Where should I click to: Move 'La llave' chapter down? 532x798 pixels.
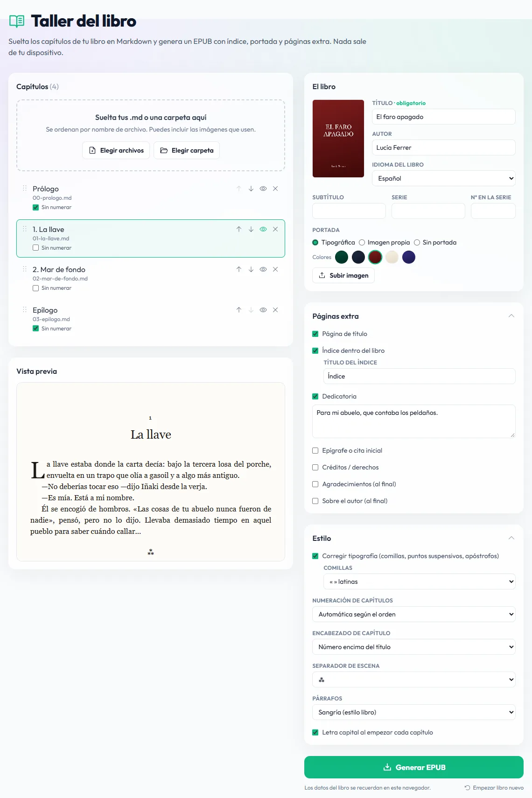[x=251, y=229]
